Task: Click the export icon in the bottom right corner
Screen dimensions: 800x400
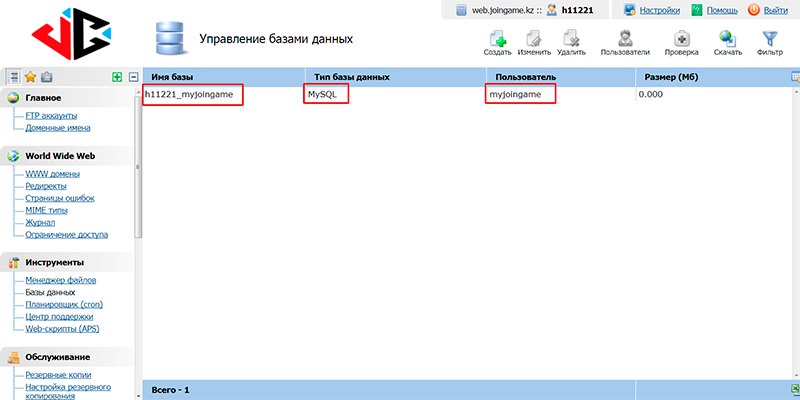Action: [795, 389]
